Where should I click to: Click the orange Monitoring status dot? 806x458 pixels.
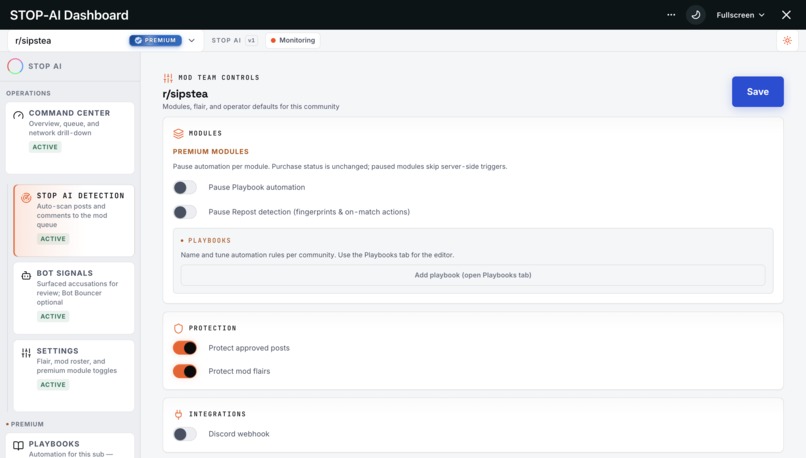[273, 41]
